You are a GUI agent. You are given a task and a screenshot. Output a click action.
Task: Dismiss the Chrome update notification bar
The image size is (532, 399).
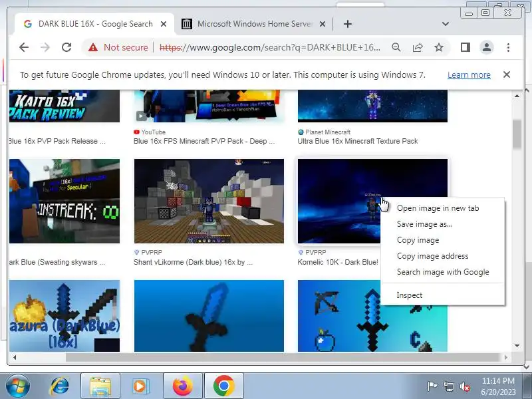507,74
